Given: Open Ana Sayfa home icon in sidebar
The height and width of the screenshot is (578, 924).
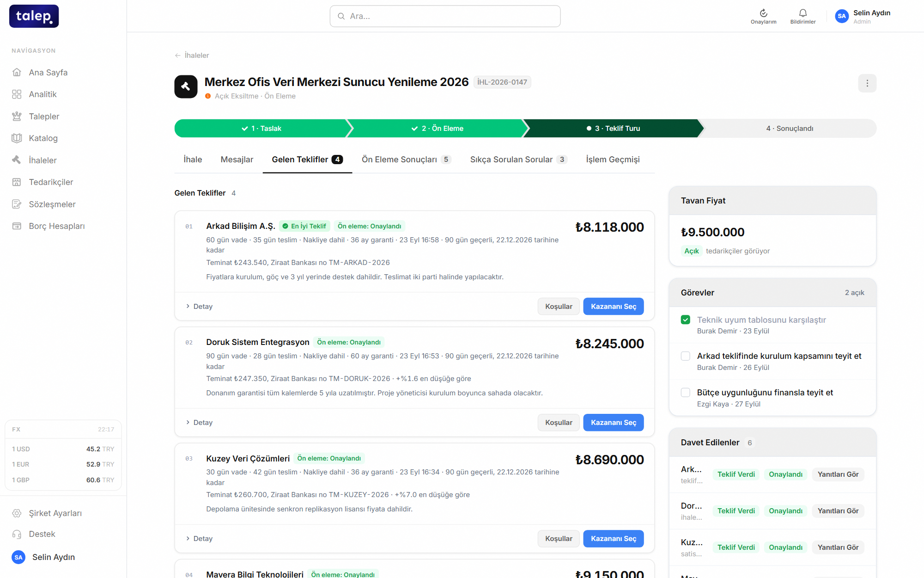Looking at the screenshot, I should [x=17, y=72].
